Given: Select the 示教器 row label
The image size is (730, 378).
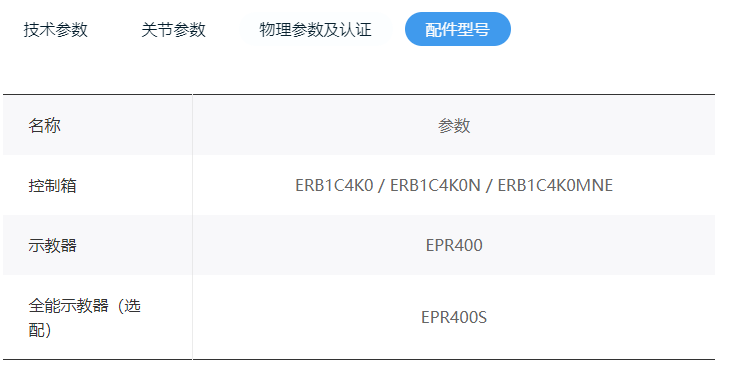Looking at the screenshot, I should click(x=52, y=245).
